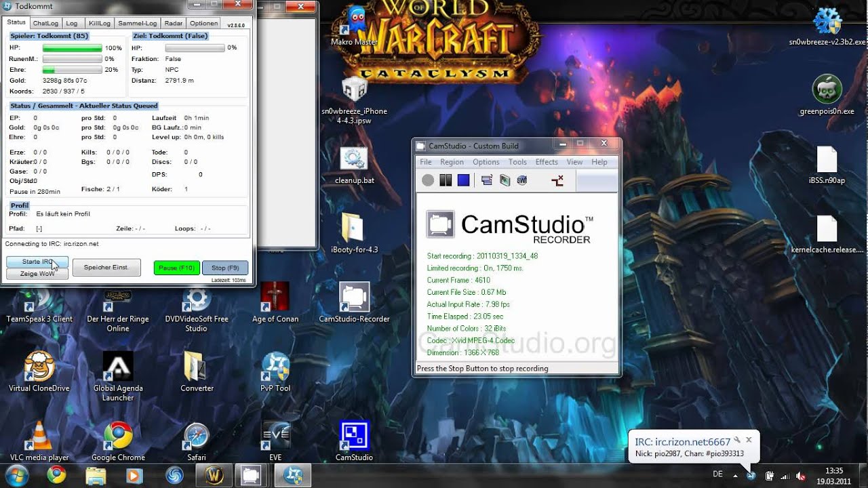Image resolution: width=868 pixels, height=488 pixels.
Task: Select the TeamSpeak 3 Client desktop icon
Action: click(x=39, y=304)
